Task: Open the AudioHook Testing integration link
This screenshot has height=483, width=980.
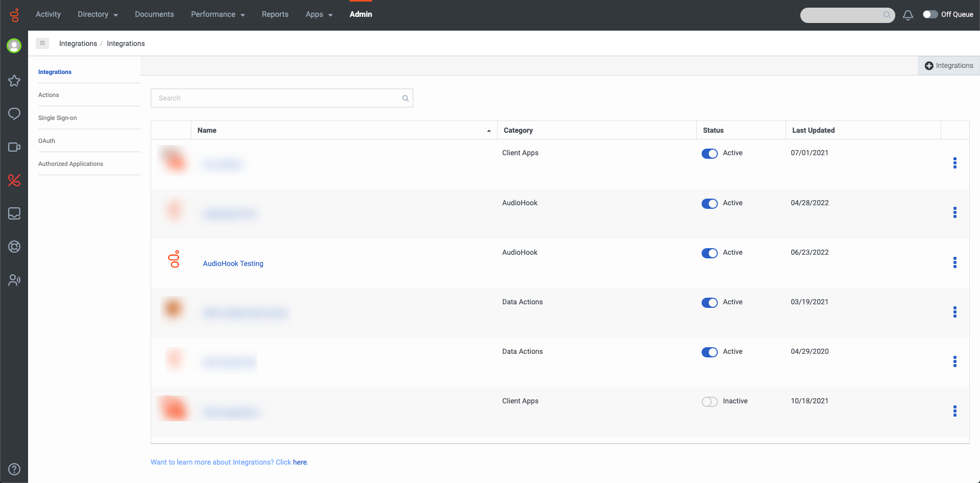Action: point(233,263)
